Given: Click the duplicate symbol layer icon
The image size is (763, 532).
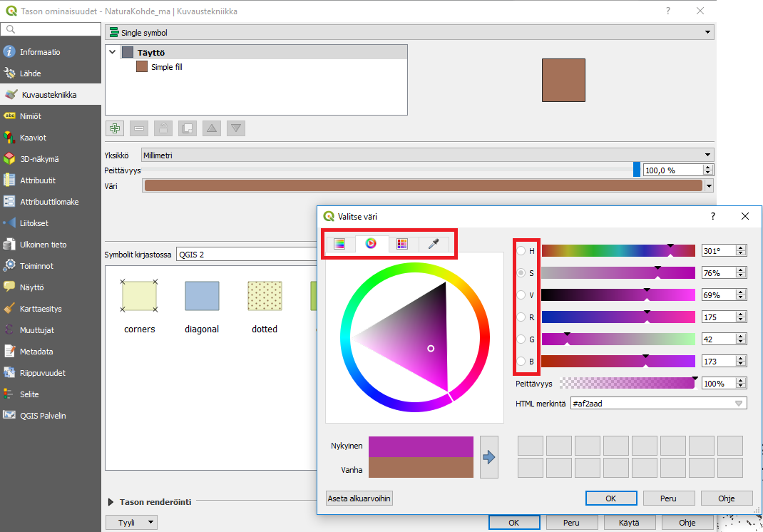Looking at the screenshot, I should click(188, 128).
